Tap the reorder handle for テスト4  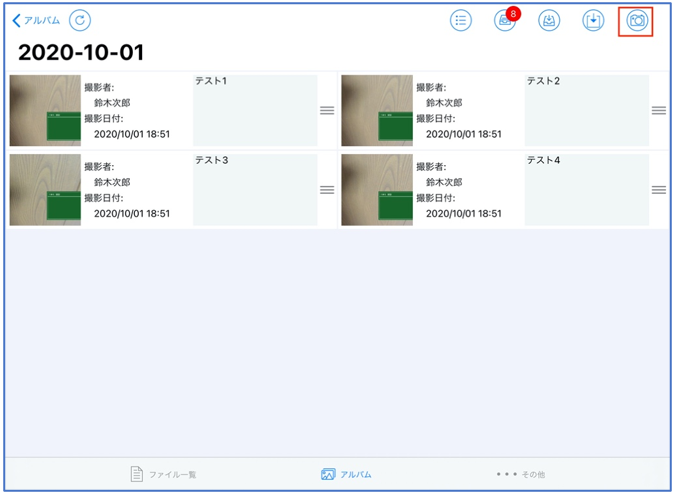[658, 189]
